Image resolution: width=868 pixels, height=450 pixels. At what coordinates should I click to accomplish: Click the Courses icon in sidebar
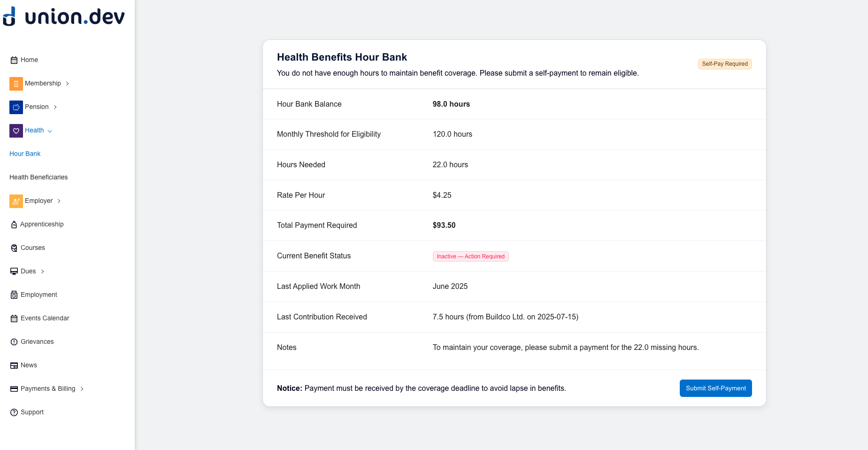(x=14, y=248)
